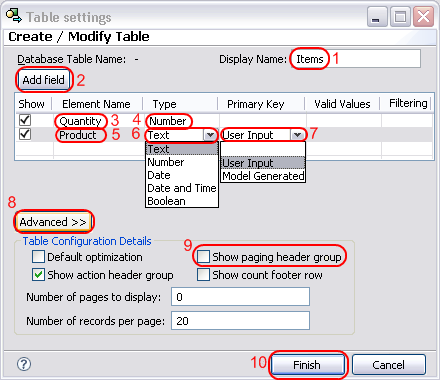The width and height of the screenshot is (440, 380).
Task: Choose Date and Time type option
Action: tap(182, 188)
